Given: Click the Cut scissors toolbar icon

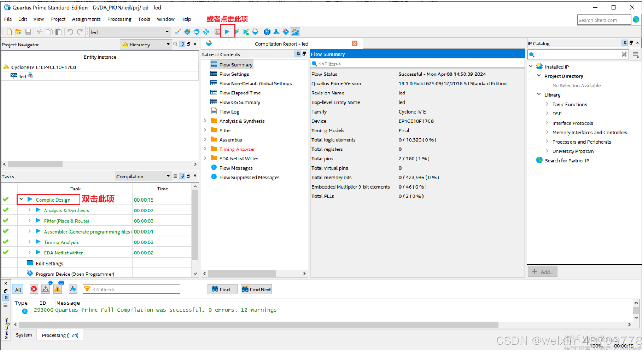Looking at the screenshot, I should (40, 32).
